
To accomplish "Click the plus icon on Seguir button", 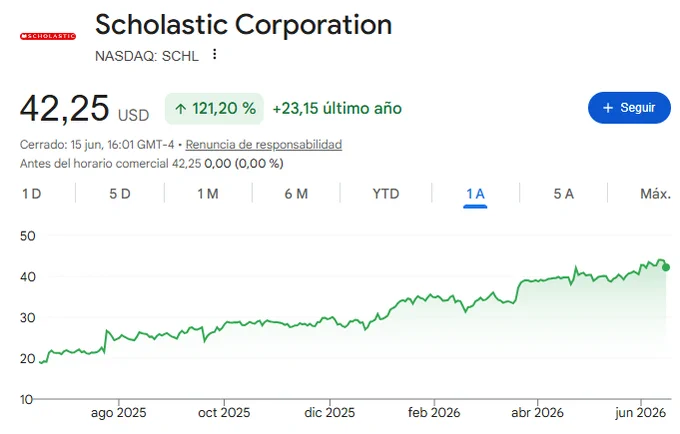I will (608, 108).
